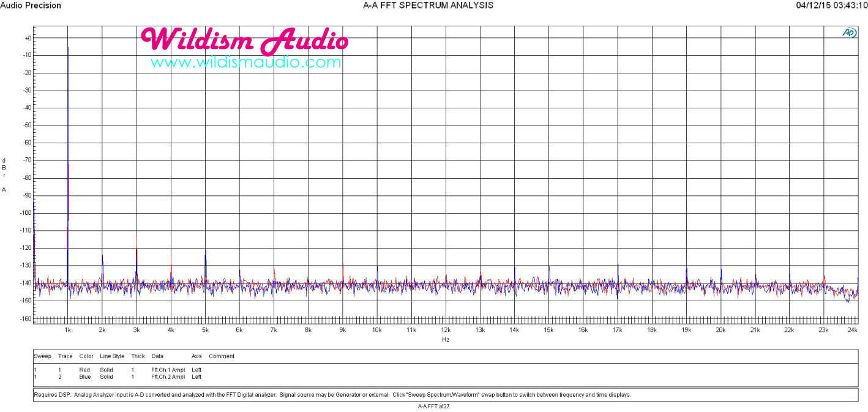The height and width of the screenshot is (412, 868).
Task: Click the A-A FFT SPECTRUM ANALYSIS title
Action: pos(428,6)
